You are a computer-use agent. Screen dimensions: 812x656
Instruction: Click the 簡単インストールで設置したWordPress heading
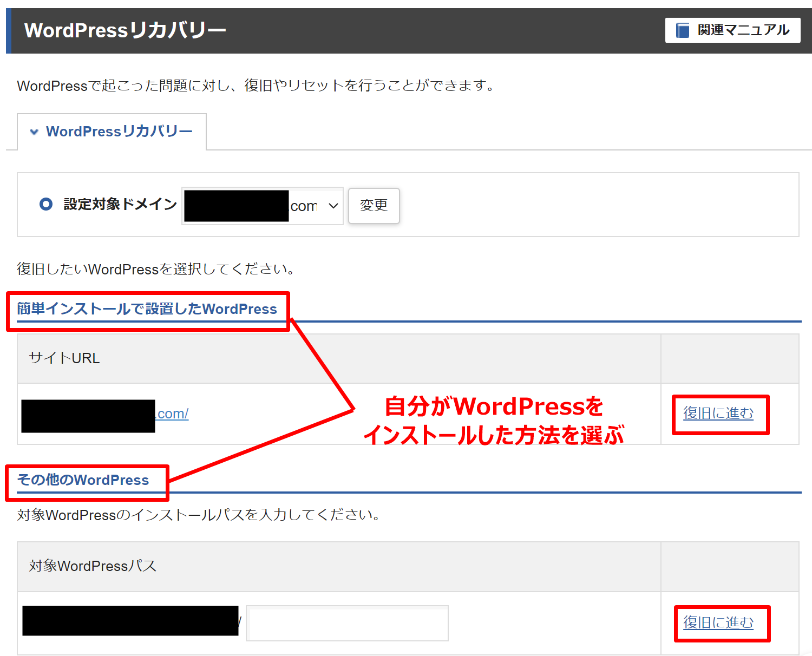click(147, 309)
